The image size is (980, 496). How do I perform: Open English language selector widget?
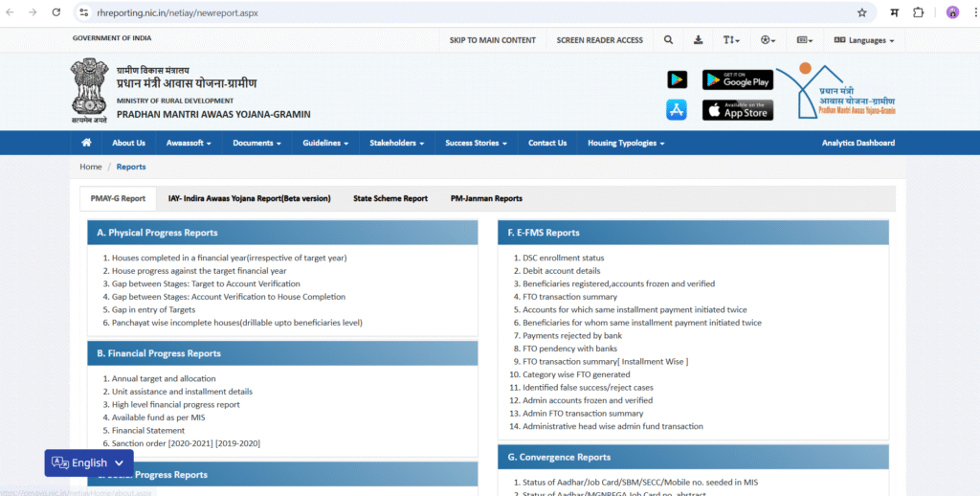pyautogui.click(x=89, y=462)
